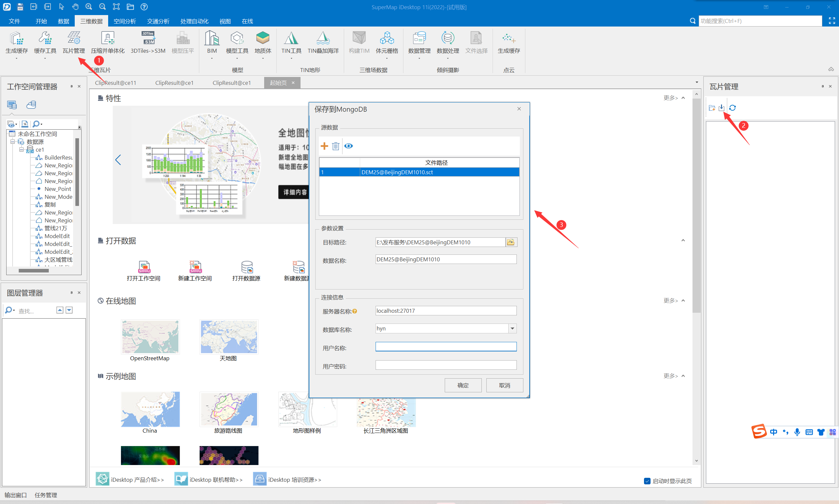This screenshot has width=839, height=504.
Task: Click the 用户密码 input field
Action: click(445, 365)
